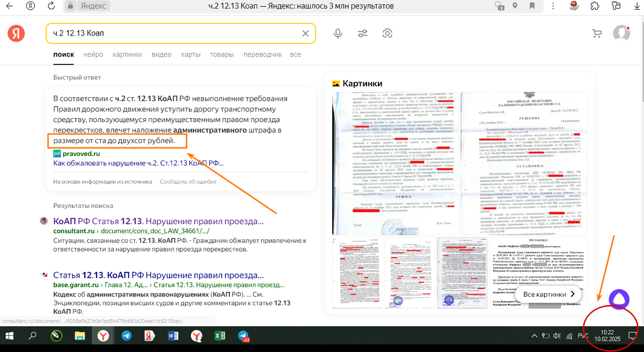This screenshot has width=644, height=352.
Task: Open the Alice assistant purple button
Action: (x=619, y=299)
